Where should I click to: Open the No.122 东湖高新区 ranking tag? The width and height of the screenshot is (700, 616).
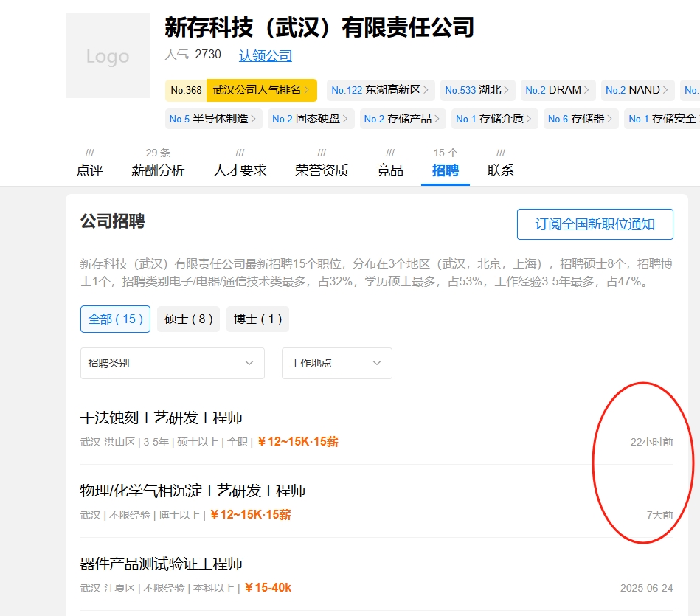[381, 90]
